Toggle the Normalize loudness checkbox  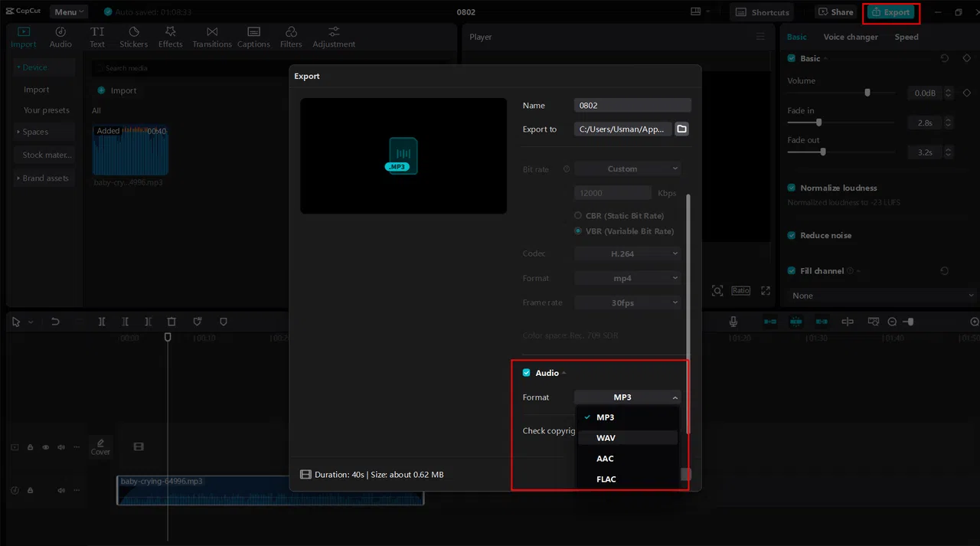pos(792,188)
